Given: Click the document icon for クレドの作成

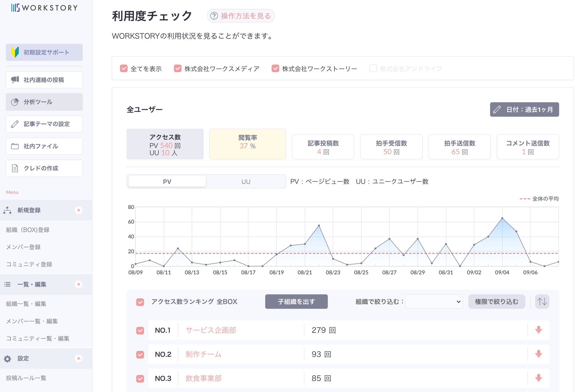Looking at the screenshot, I should tap(15, 168).
